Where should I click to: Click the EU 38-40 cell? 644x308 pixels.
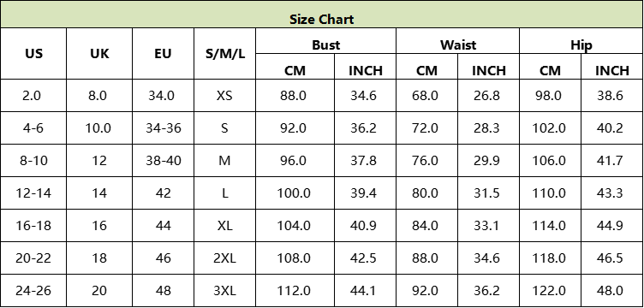[163, 160]
